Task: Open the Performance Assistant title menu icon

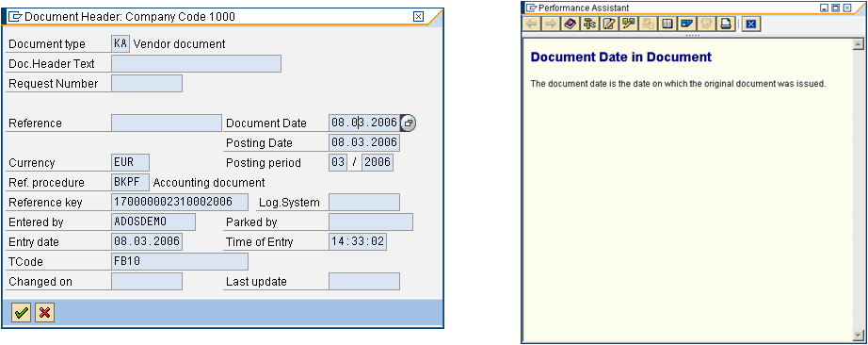Action: click(x=531, y=8)
